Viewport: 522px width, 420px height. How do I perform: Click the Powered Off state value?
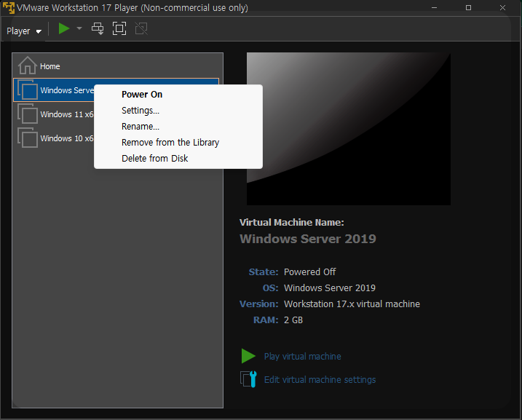click(x=309, y=272)
